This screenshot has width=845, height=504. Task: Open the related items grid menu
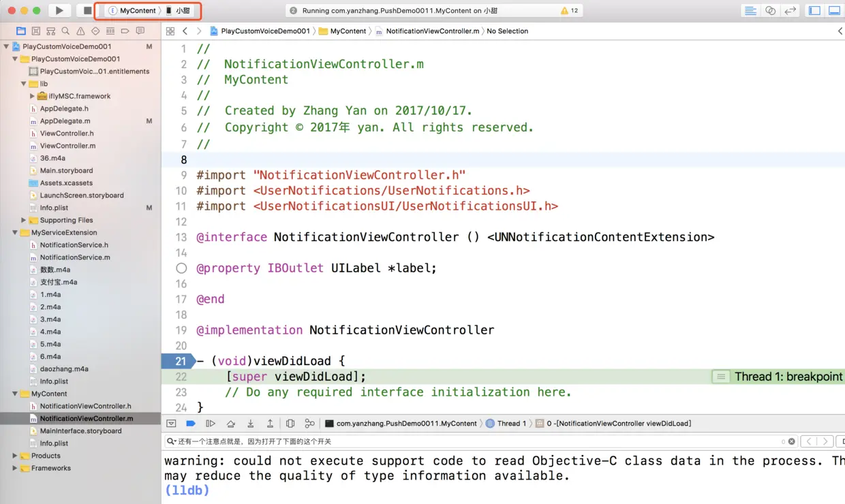click(x=170, y=31)
